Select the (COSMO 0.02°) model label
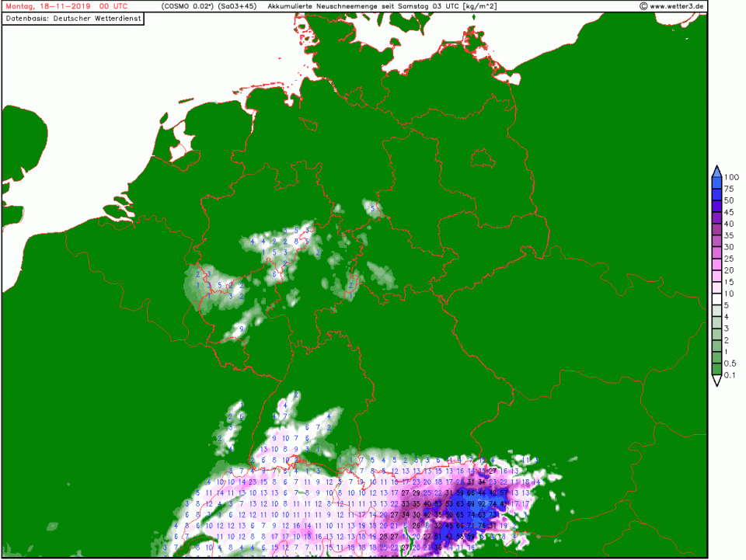Screen dimensions: 746x560 [186, 6]
